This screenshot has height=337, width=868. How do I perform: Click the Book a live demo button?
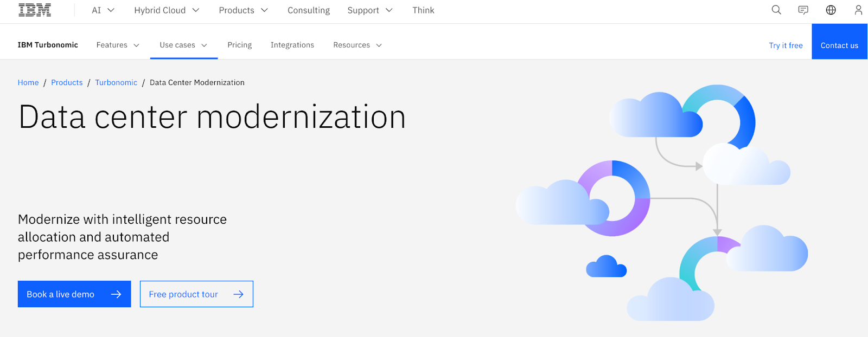[74, 294]
